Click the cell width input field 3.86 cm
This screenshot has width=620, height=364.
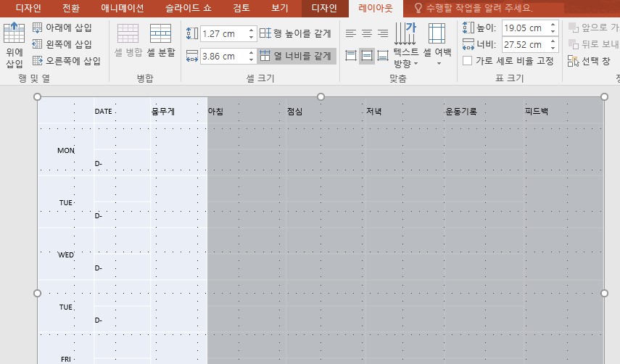pyautogui.click(x=224, y=56)
